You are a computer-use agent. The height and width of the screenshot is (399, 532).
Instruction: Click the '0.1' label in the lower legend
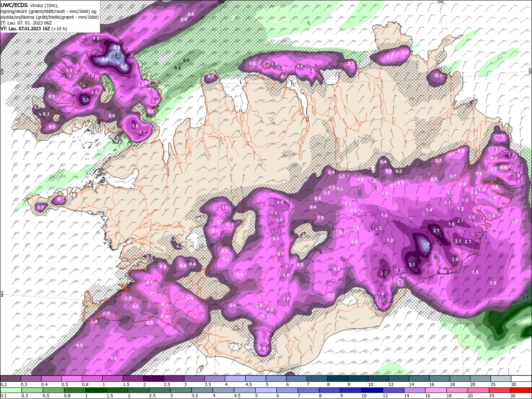pyautogui.click(x=4, y=396)
